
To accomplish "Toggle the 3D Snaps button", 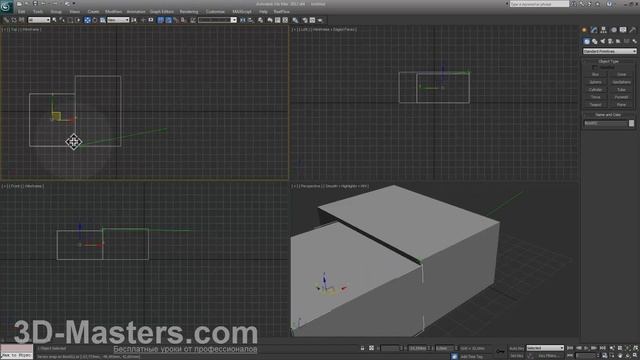I will [160, 20].
